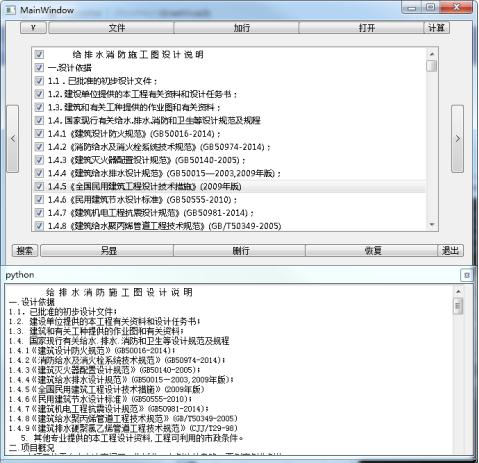Click the python panel title label
Viewport: 479px width, 463px height.
(x=20, y=275)
